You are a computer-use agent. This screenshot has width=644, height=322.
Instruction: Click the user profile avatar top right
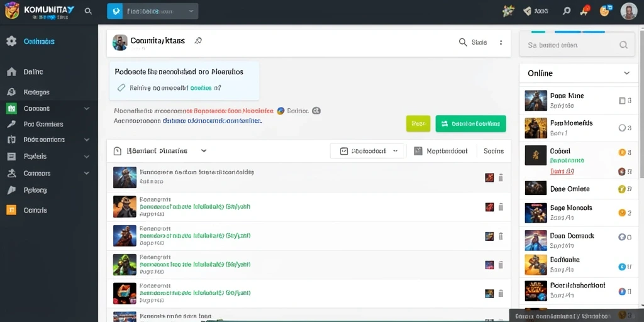point(628,11)
